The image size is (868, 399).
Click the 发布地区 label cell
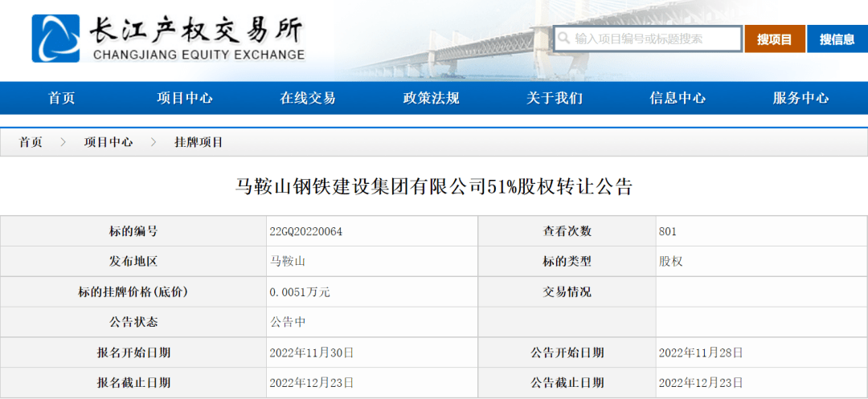click(133, 262)
